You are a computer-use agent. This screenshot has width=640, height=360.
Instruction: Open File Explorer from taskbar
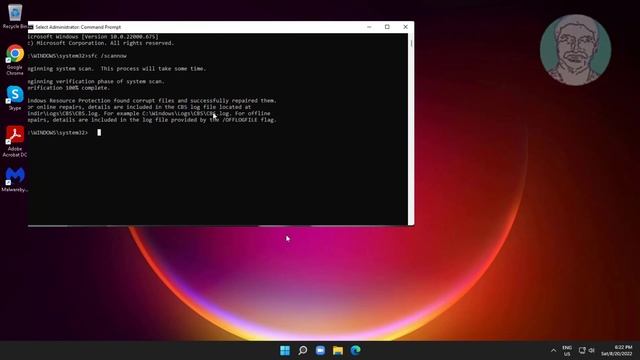pyautogui.click(x=338, y=350)
